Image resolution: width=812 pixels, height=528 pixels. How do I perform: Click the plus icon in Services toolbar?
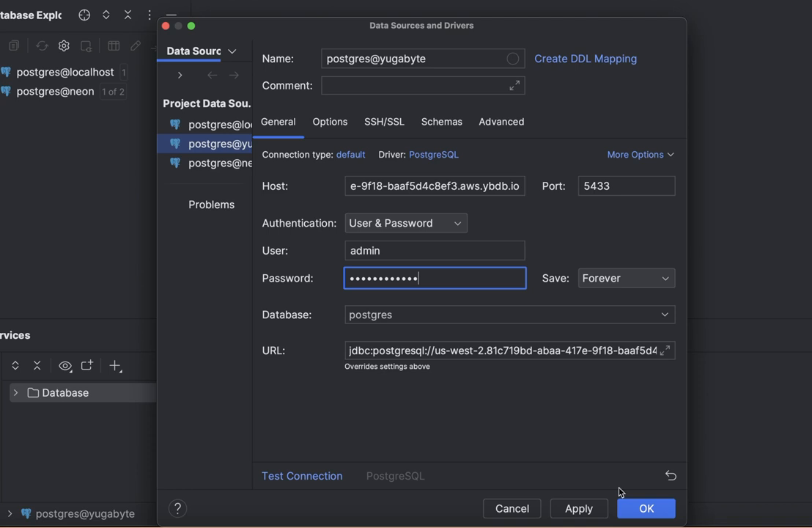point(115,365)
